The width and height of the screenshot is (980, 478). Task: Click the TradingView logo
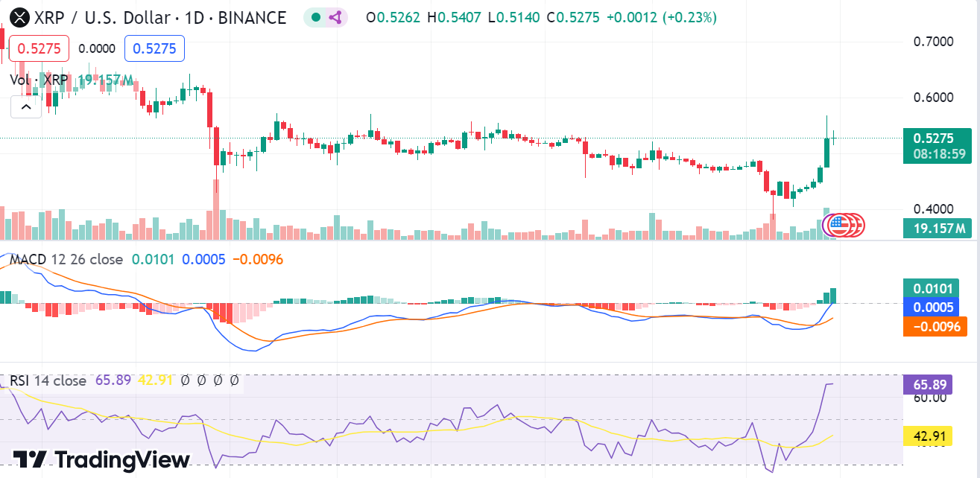(101, 459)
